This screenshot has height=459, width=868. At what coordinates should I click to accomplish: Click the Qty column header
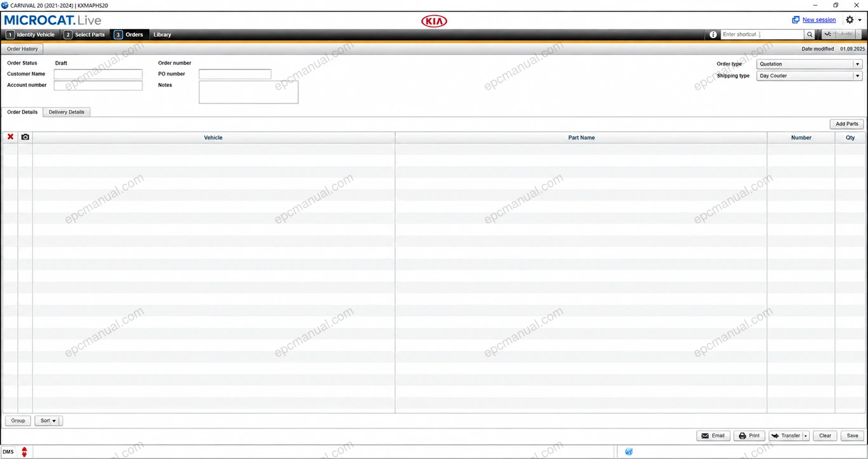pyautogui.click(x=850, y=138)
